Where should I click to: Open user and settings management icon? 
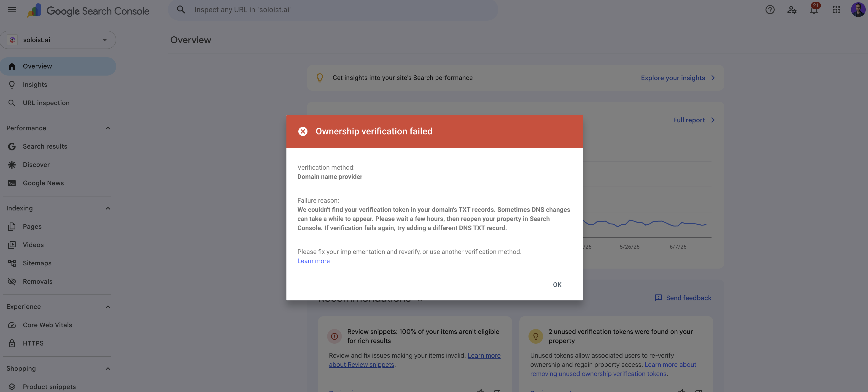coord(792,10)
